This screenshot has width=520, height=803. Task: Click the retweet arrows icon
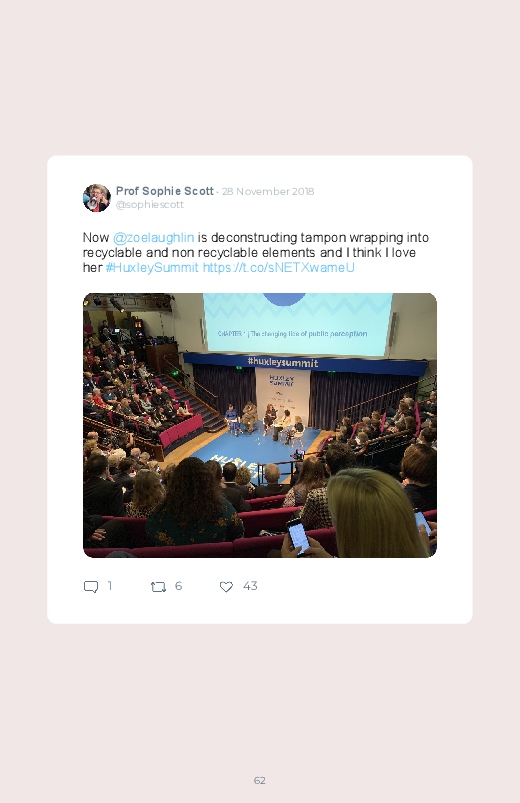tap(158, 586)
